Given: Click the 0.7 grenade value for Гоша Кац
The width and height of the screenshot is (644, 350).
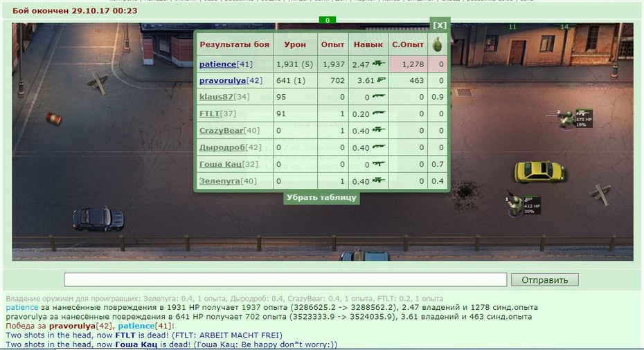Looking at the screenshot, I should 438,164.
